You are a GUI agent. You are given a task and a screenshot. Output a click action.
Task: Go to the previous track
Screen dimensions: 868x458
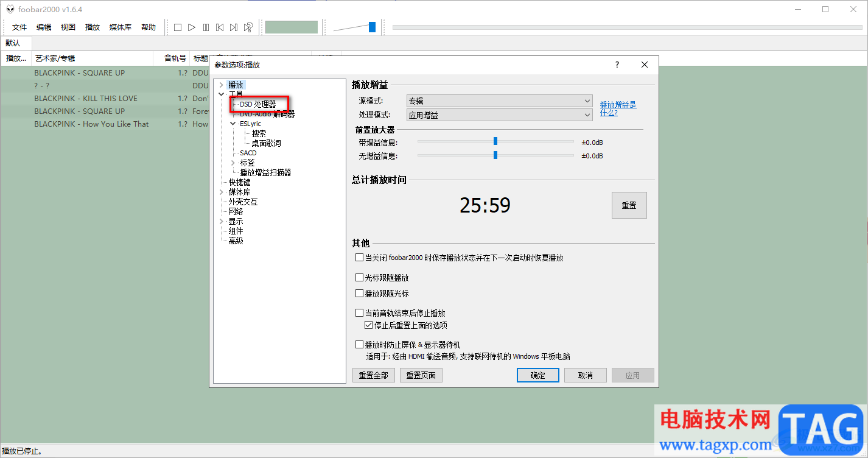(220, 27)
